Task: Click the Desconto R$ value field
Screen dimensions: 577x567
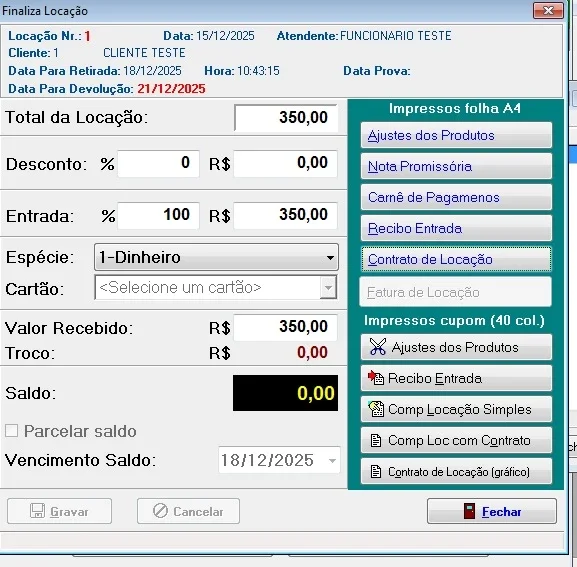Action: click(285, 163)
